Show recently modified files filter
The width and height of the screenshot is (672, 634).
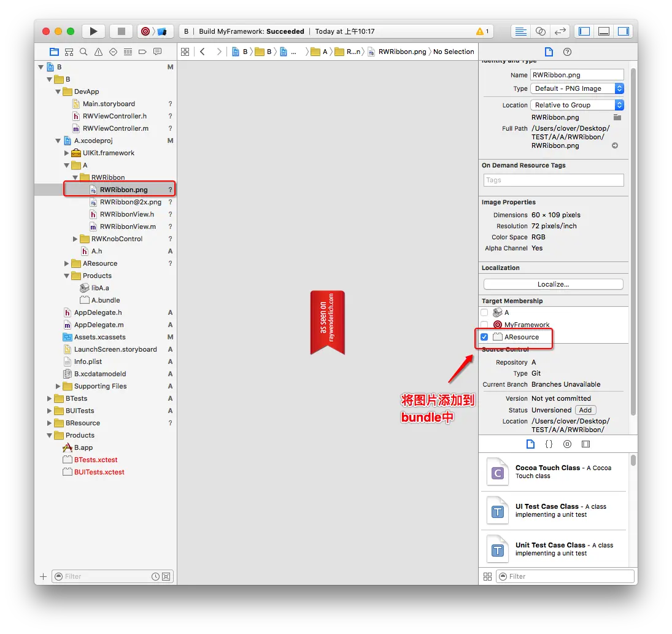coord(155,576)
